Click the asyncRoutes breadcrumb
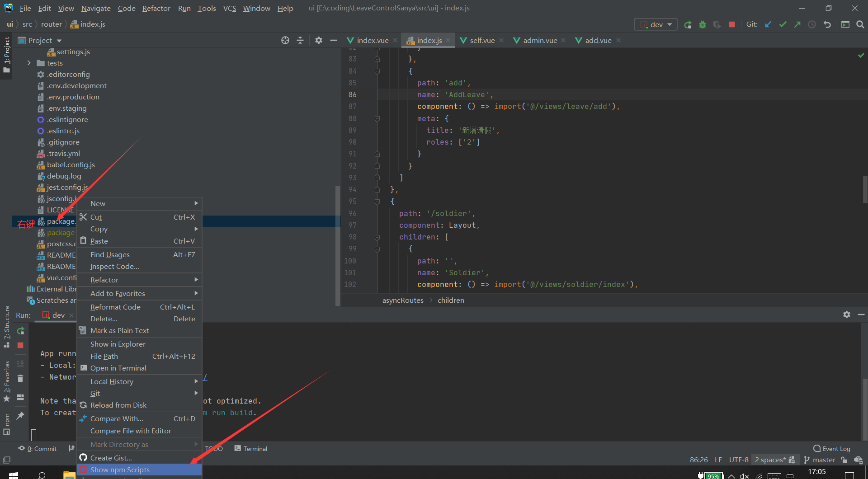Image resolution: width=868 pixels, height=479 pixels. [403, 300]
